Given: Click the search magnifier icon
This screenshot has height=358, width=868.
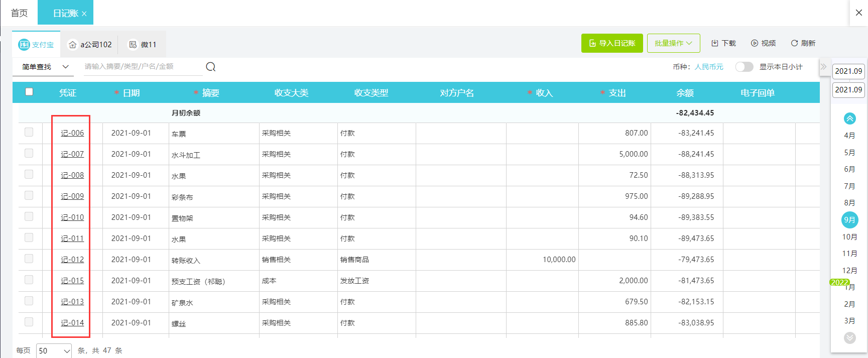Looking at the screenshot, I should pos(211,67).
